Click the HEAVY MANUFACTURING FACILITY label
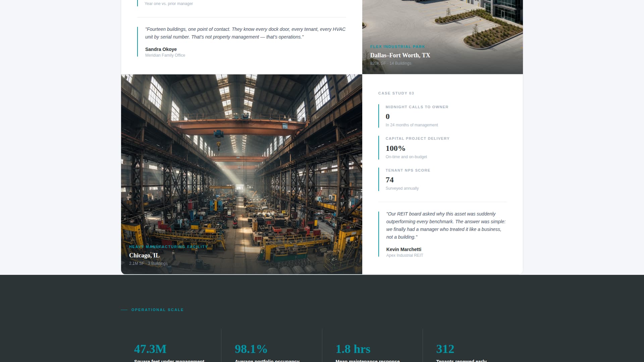Image resolution: width=644 pixels, height=362 pixels. [168, 247]
